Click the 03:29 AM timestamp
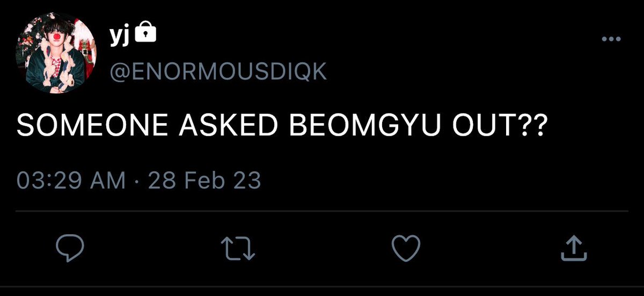This screenshot has width=644, height=296. coord(71,181)
